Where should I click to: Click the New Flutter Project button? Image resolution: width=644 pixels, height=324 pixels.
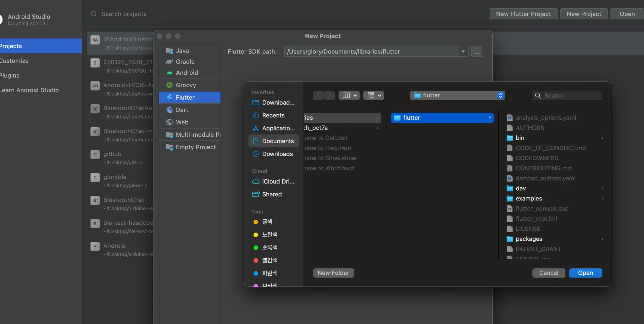pos(524,14)
